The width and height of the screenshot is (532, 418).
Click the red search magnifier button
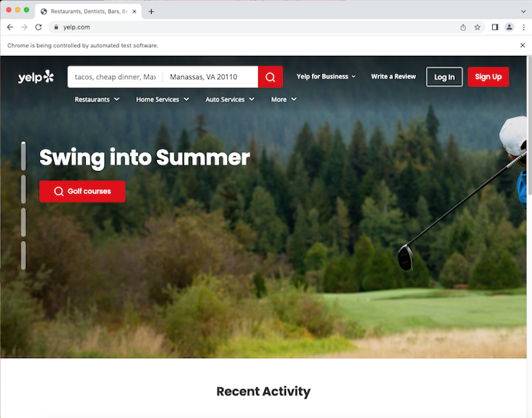(x=271, y=77)
